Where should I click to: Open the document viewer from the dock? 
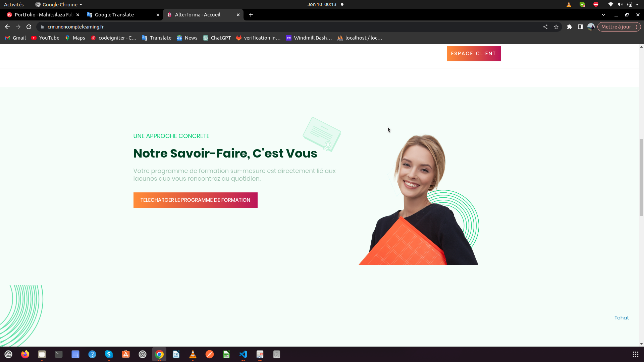click(x=260, y=354)
